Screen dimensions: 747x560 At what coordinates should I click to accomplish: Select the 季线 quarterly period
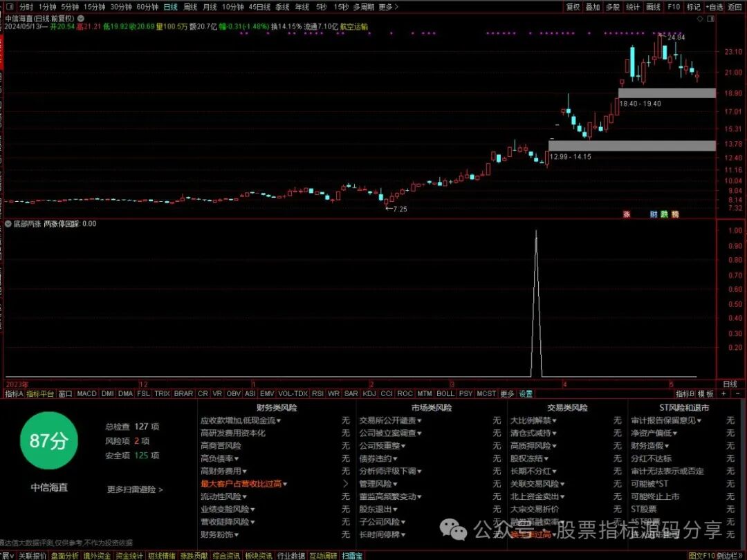[x=282, y=7]
